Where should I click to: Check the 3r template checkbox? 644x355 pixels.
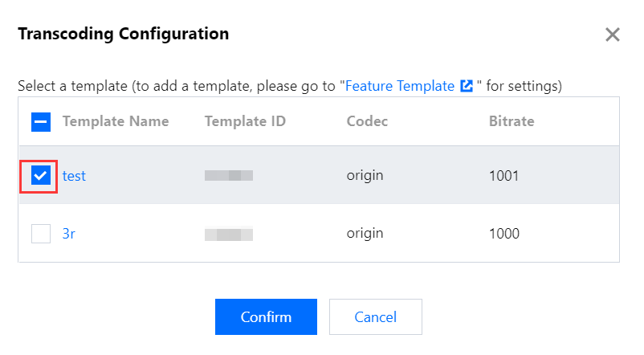40,234
